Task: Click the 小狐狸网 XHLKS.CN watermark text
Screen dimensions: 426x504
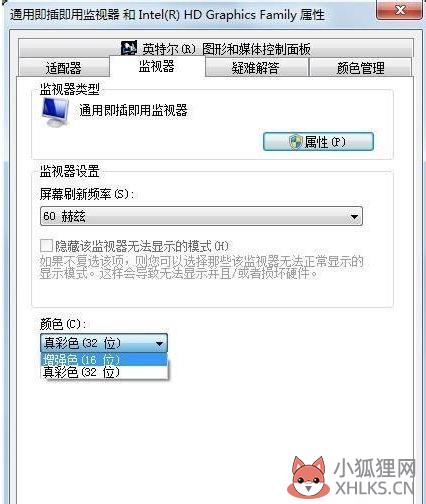Action: [374, 477]
